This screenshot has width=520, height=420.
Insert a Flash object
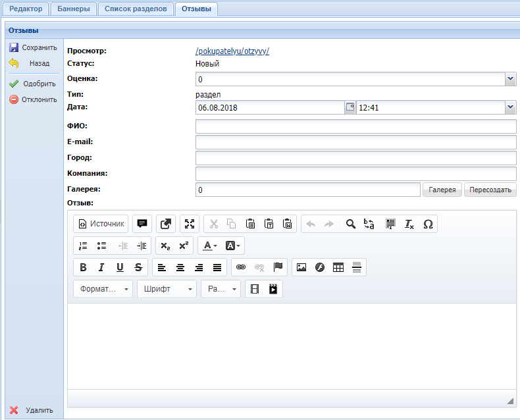pyautogui.click(x=320, y=267)
